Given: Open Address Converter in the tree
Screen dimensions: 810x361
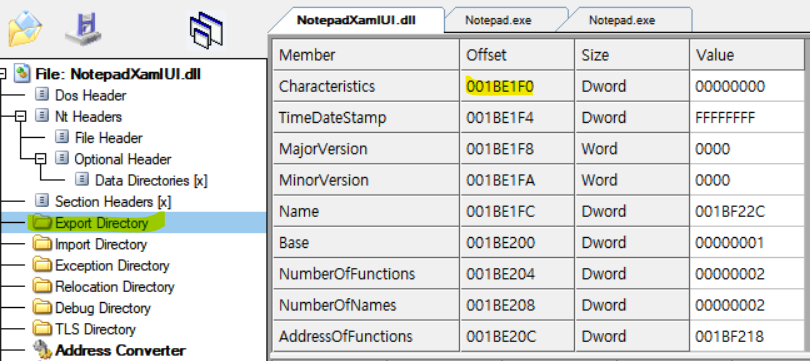Looking at the screenshot, I should coord(120,350).
